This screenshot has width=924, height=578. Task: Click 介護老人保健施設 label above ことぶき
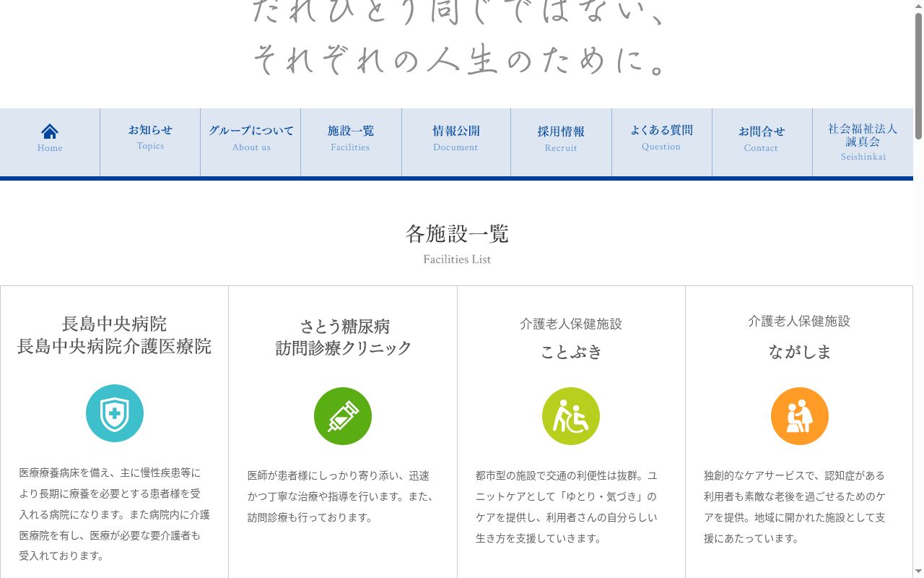tap(571, 324)
